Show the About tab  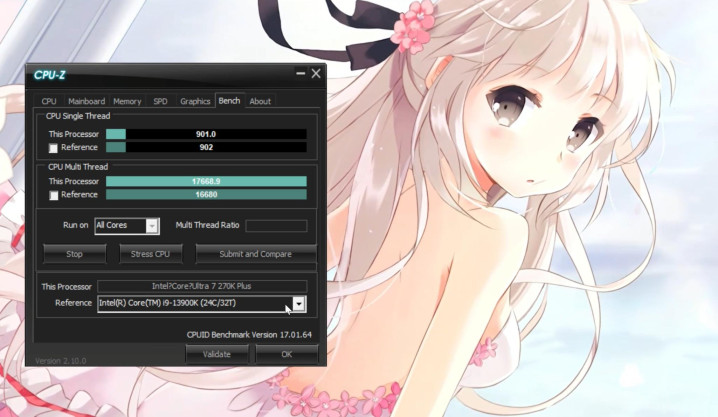click(x=260, y=101)
